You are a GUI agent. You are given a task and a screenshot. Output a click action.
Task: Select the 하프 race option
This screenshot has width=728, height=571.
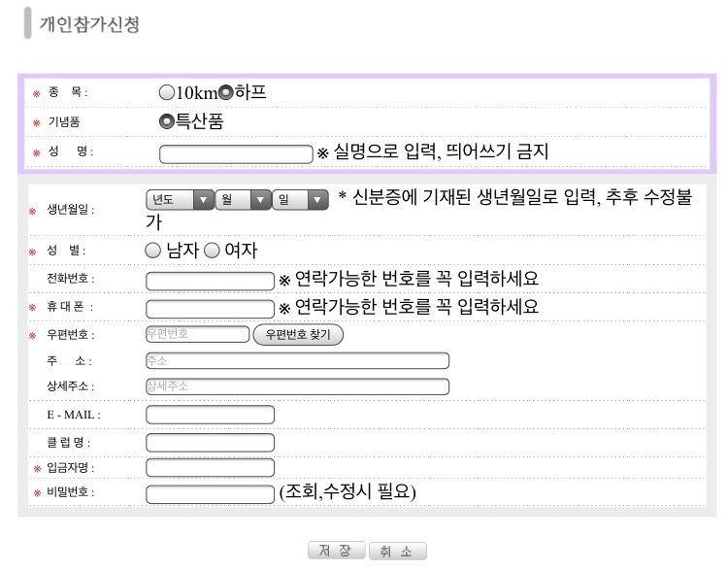[225, 92]
